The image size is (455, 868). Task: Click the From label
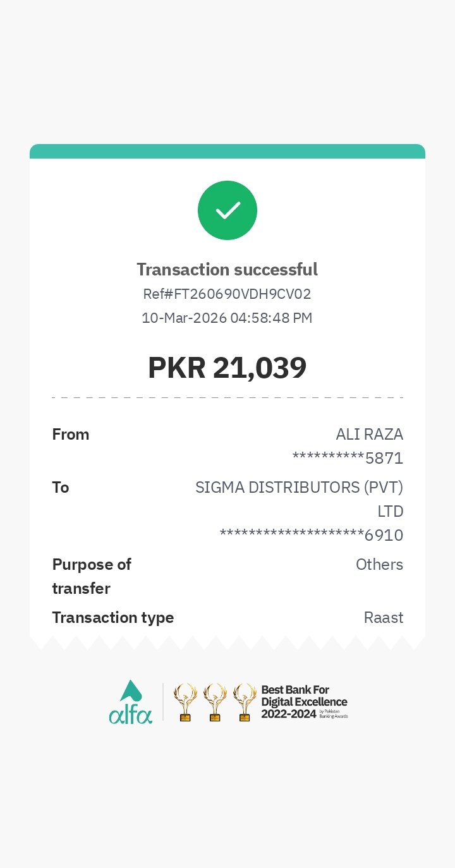tap(71, 435)
